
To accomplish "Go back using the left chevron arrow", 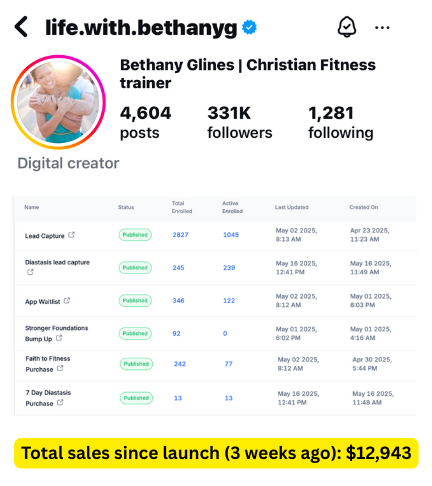I will tap(21, 27).
